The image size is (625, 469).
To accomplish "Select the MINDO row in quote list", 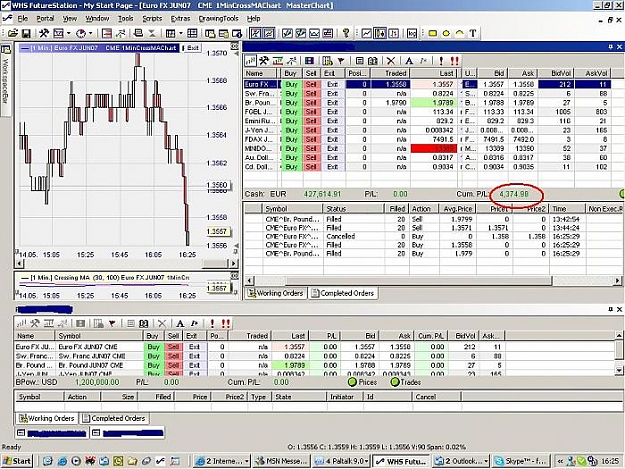I will pos(426,149).
